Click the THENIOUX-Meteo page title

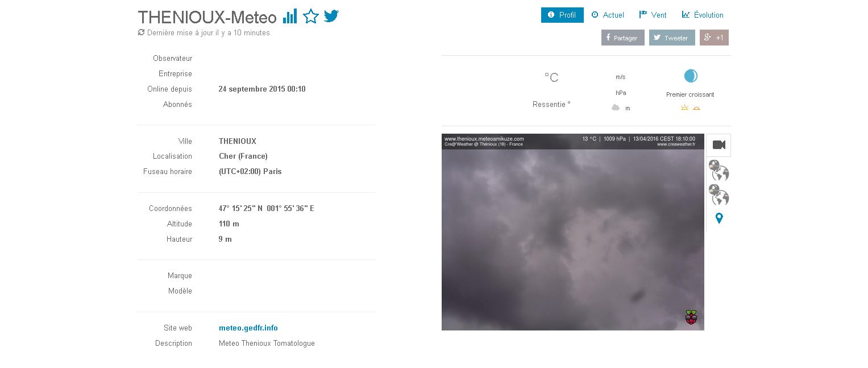207,17
